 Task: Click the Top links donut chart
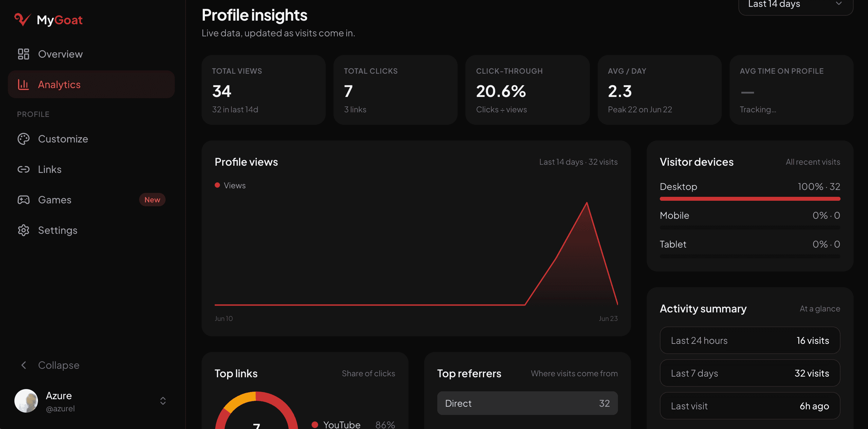pyautogui.click(x=256, y=410)
